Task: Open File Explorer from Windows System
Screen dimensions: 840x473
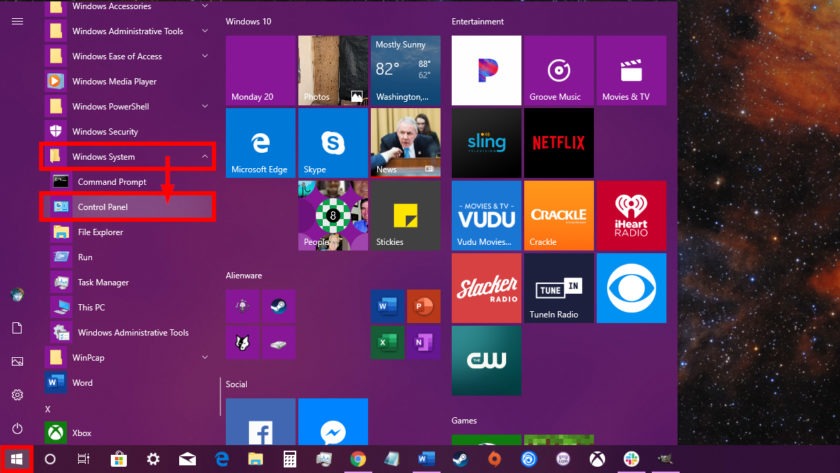Action: 127,232
